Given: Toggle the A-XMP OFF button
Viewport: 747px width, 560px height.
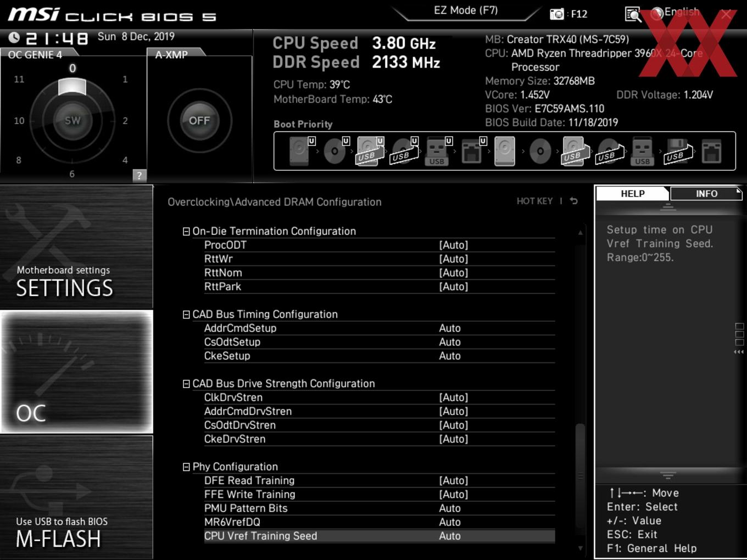Looking at the screenshot, I should pos(199,120).
